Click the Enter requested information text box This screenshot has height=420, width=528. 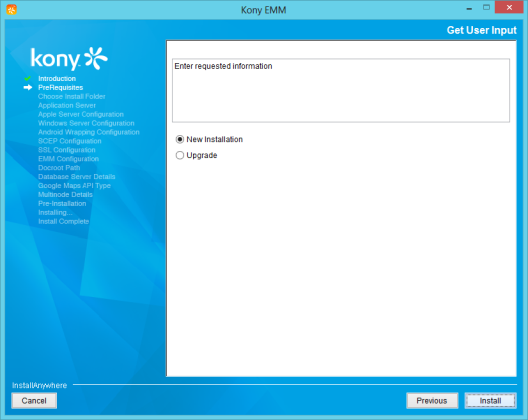click(341, 91)
